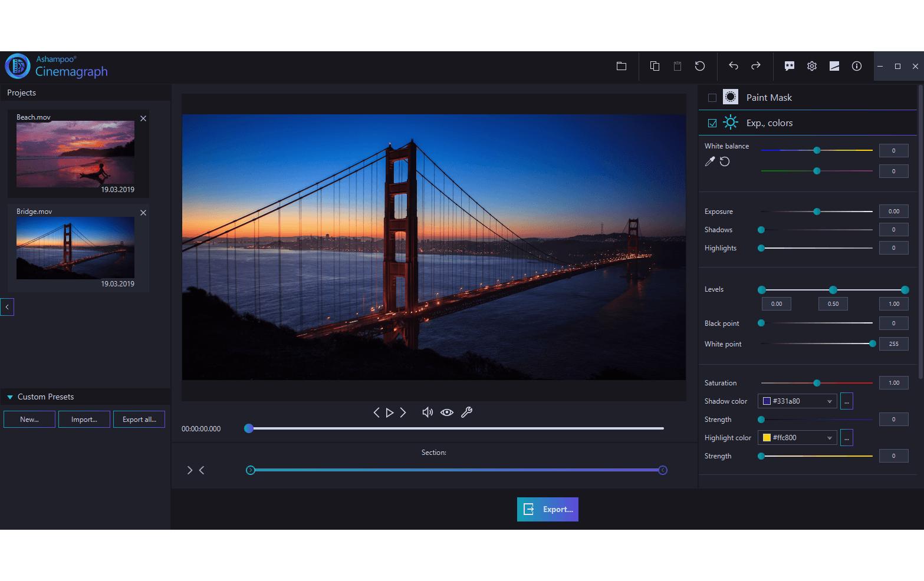The height and width of the screenshot is (581, 924).
Task: Play the video preview
Action: tap(390, 412)
